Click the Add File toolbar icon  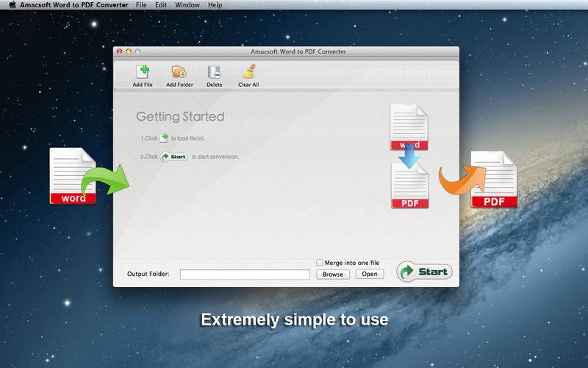point(143,72)
